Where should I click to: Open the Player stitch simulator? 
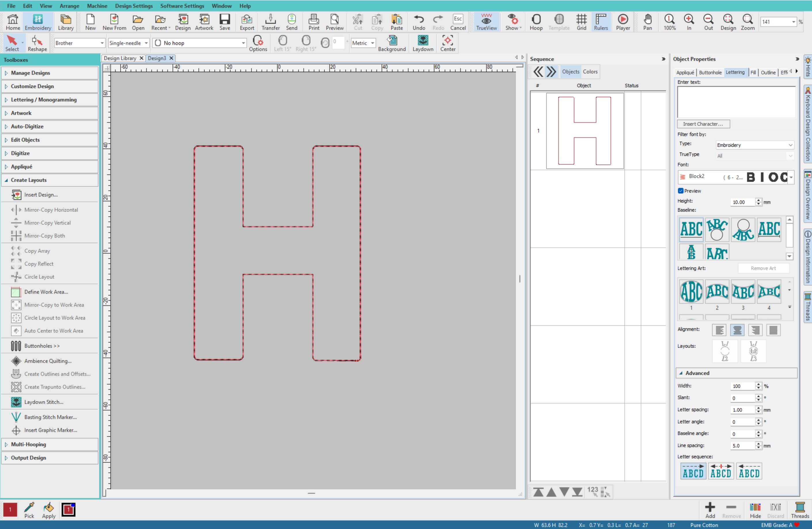coord(623,22)
